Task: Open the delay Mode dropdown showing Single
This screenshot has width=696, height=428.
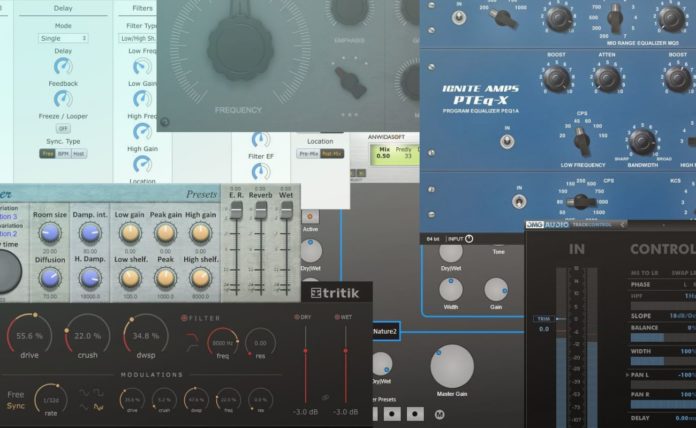Action: coord(63,38)
